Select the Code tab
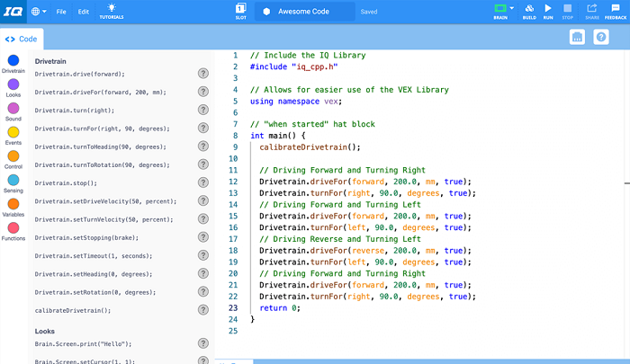 [x=22, y=40]
